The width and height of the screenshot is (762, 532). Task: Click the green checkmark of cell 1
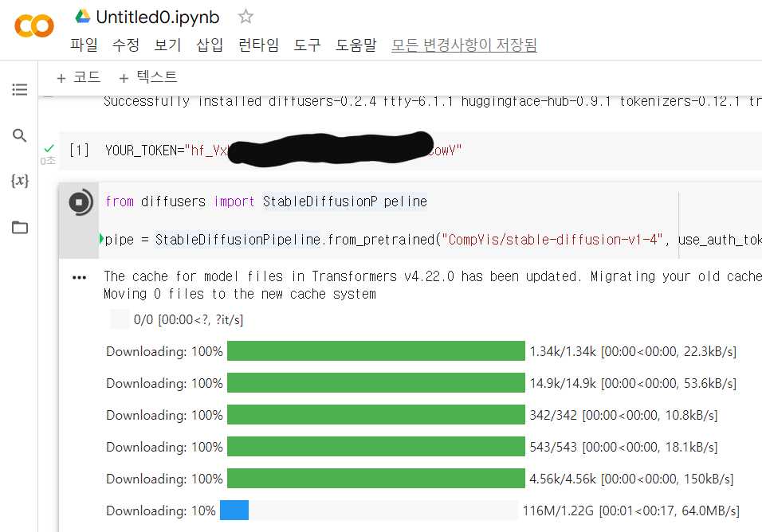49,148
